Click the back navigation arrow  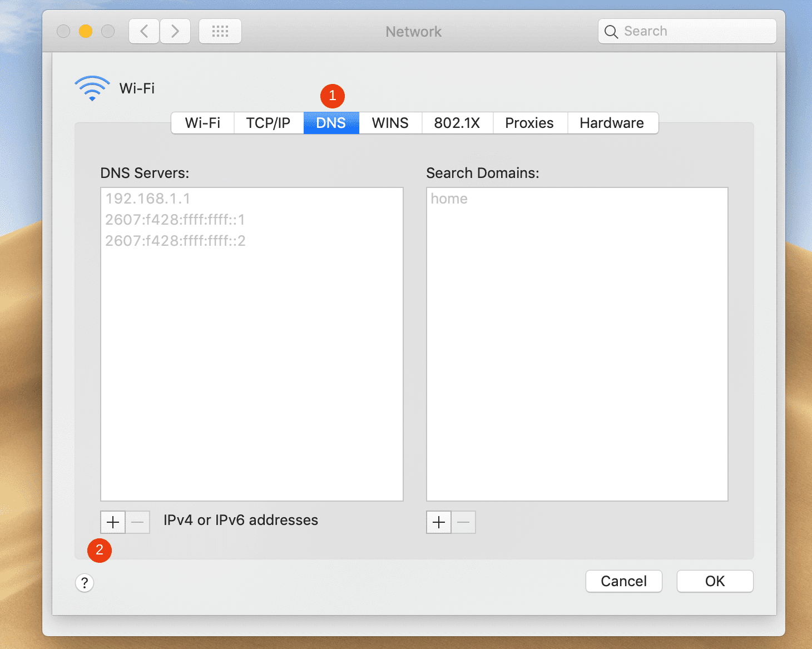pos(143,31)
